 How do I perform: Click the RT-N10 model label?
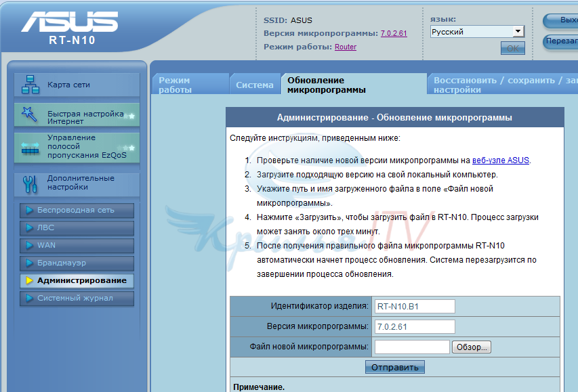point(72,40)
